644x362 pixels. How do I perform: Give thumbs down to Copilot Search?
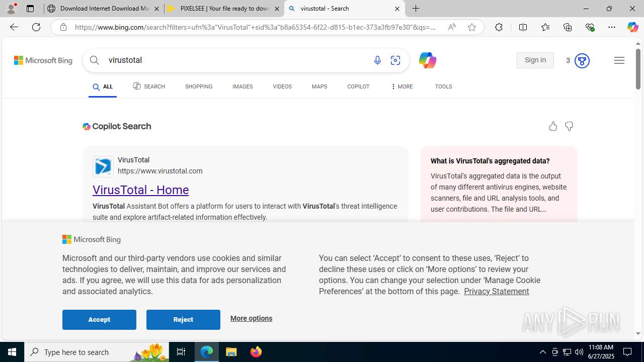click(569, 126)
